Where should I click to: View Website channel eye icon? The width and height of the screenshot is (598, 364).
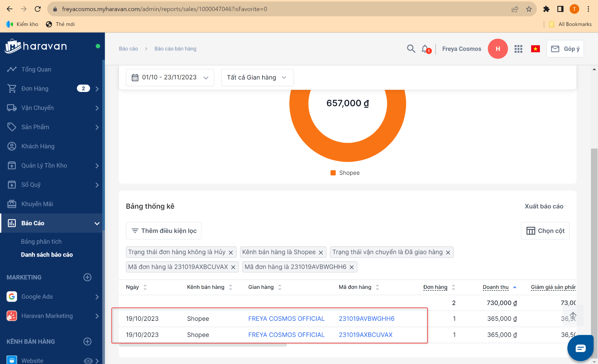pyautogui.click(x=88, y=361)
